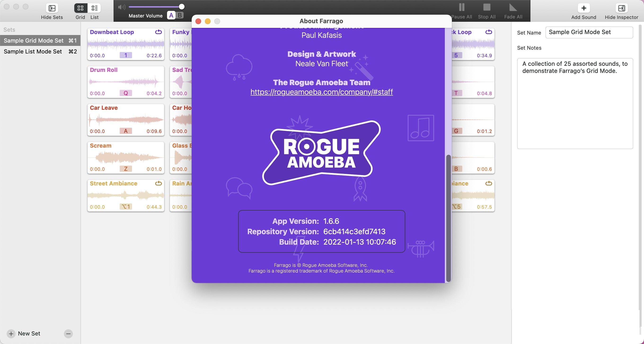Open the Rogue Amoeba staff link
The image size is (644, 344).
tap(322, 92)
